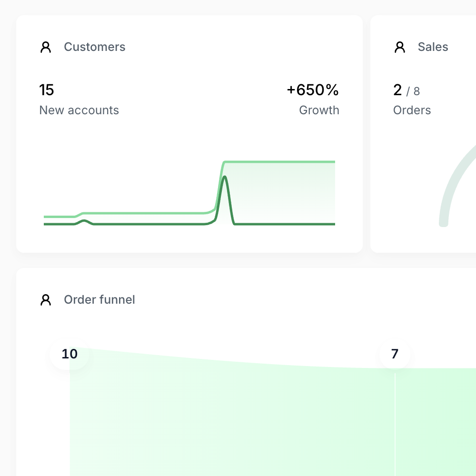Screen dimensions: 476x476
Task: Click the Orders label in Sales
Action: (x=412, y=110)
